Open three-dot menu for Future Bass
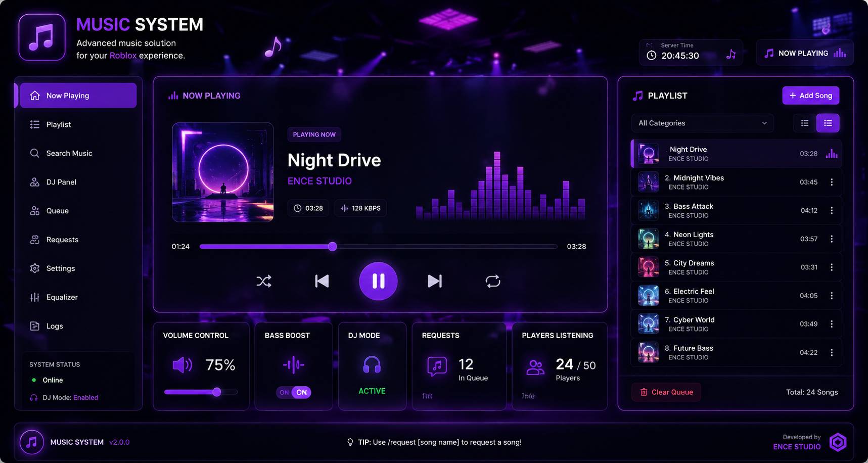 832,352
